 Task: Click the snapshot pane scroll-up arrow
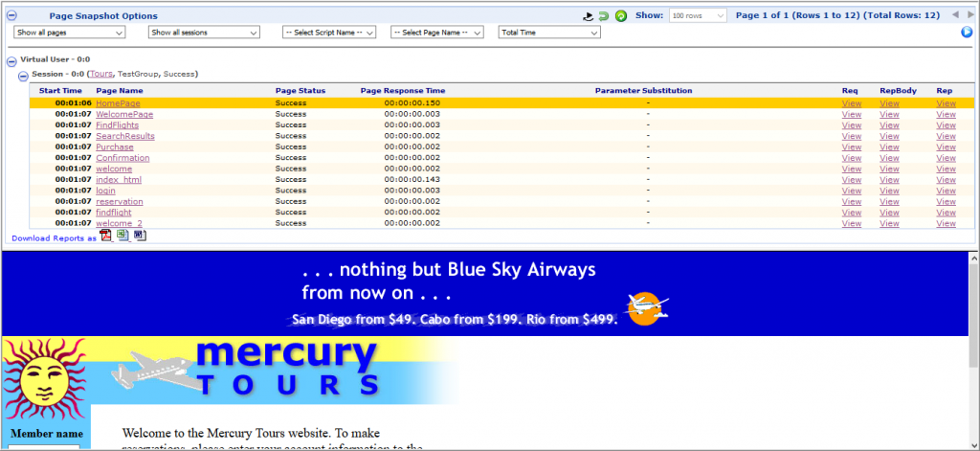coord(973,257)
